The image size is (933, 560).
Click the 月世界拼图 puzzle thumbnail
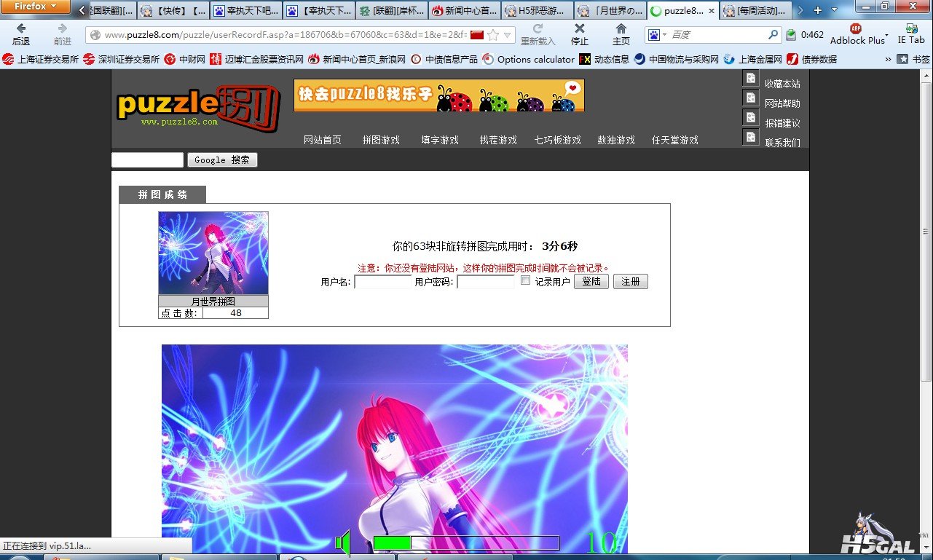213,253
